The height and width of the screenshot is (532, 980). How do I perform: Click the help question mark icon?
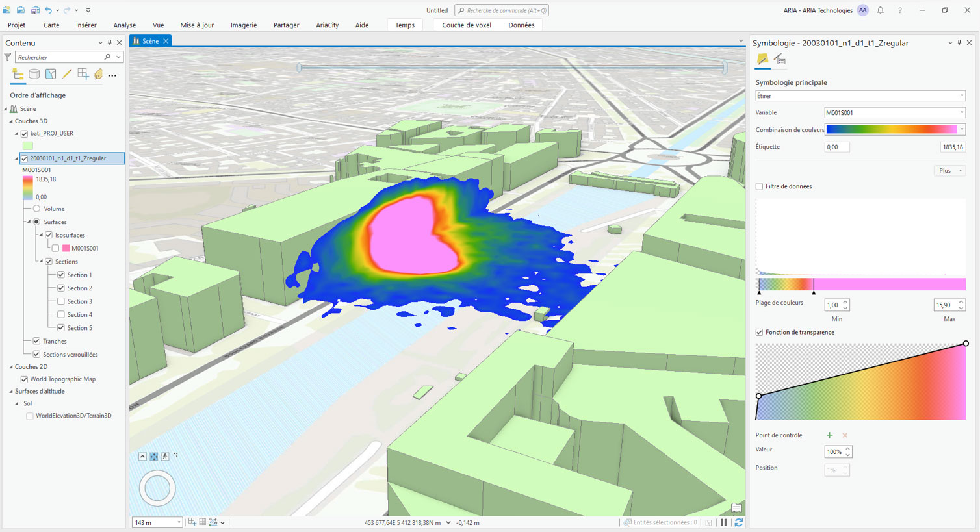coord(900,10)
